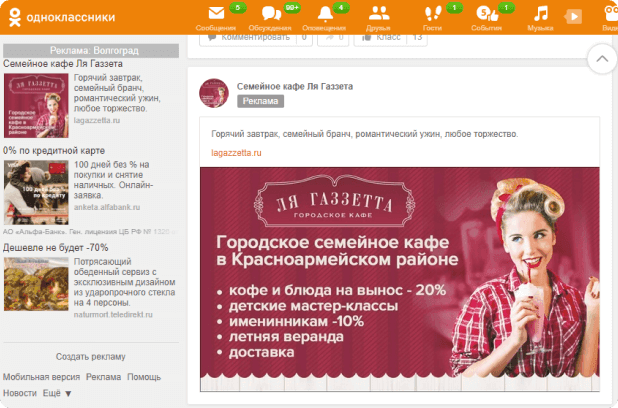
Task: Open orange lagazzetta.ru link in post
Action: [x=236, y=153]
